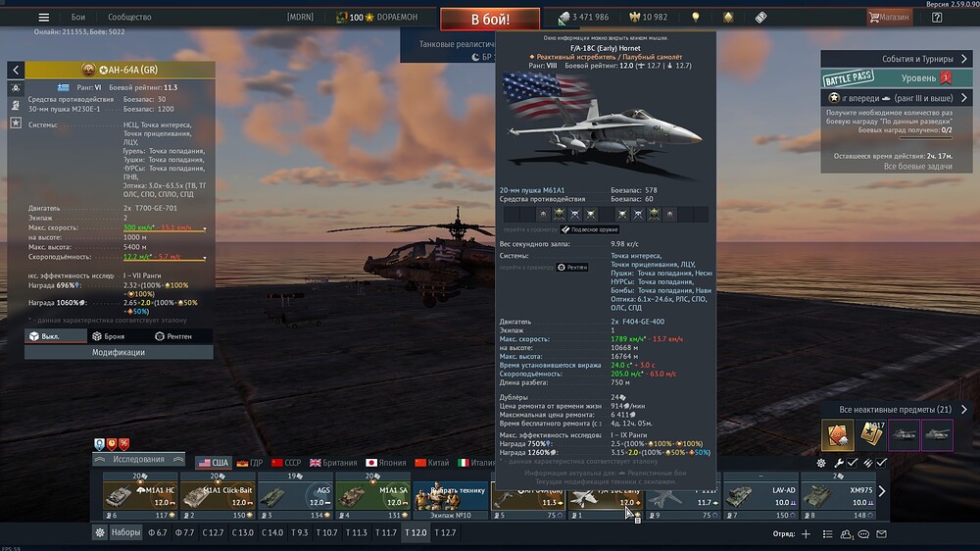Select the США nation tab
Image resolution: width=980 pixels, height=551 pixels.
coord(213,463)
